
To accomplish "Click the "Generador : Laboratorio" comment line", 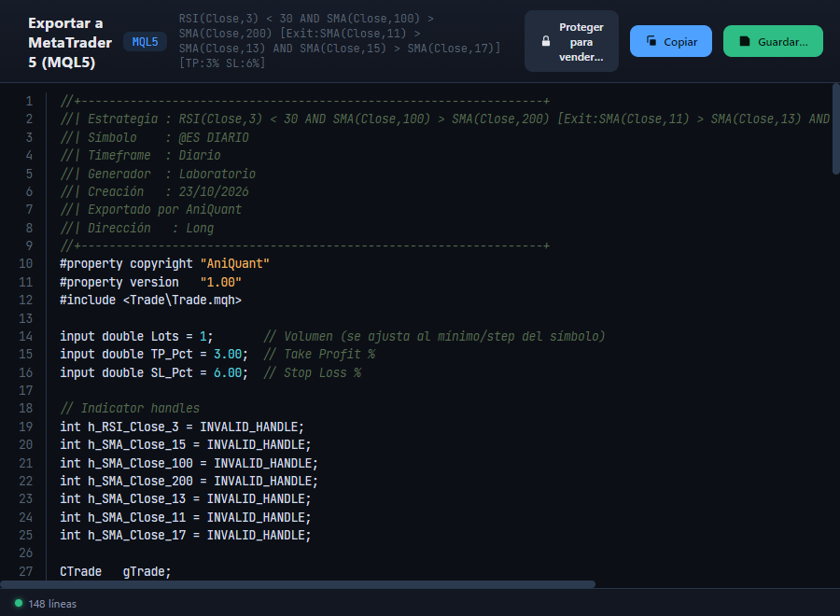I will [x=158, y=174].
